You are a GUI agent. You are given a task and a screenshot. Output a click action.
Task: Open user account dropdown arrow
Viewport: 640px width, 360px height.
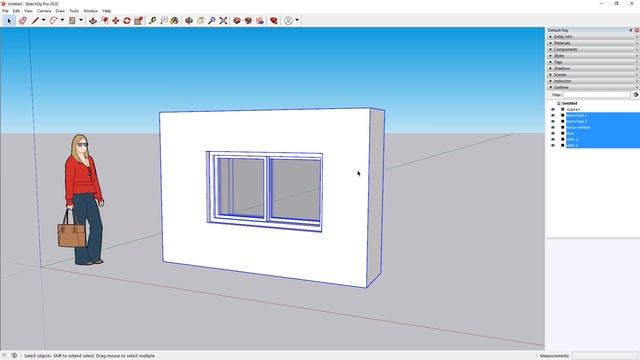pyautogui.click(x=297, y=20)
